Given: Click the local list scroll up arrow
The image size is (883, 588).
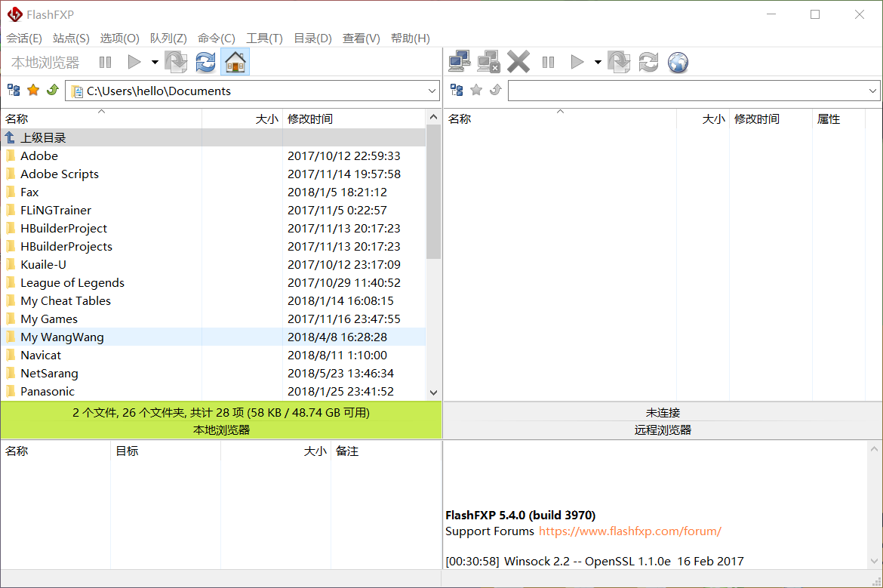Looking at the screenshot, I should tap(433, 117).
